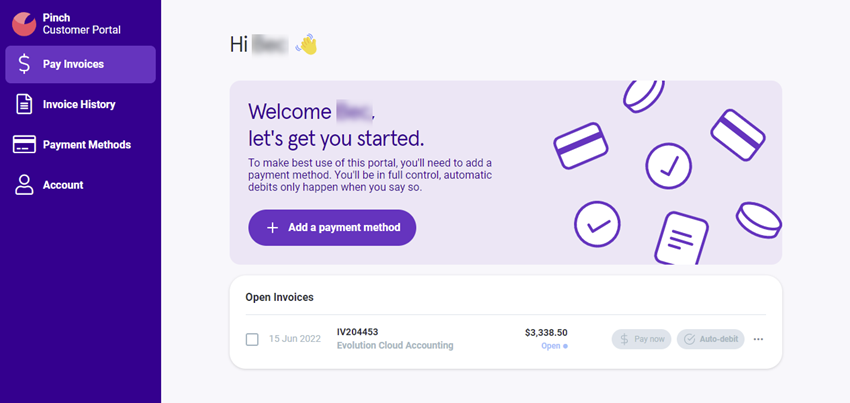
Task: Click Add a payment method button
Action: [x=332, y=228]
